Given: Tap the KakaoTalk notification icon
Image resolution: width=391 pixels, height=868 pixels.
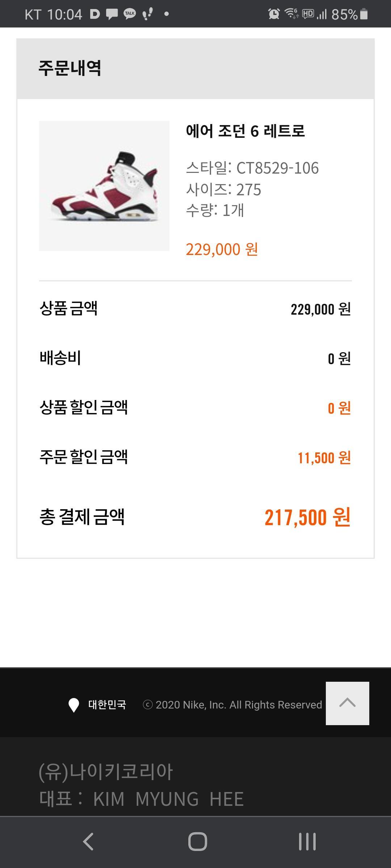Looking at the screenshot, I should [130, 14].
